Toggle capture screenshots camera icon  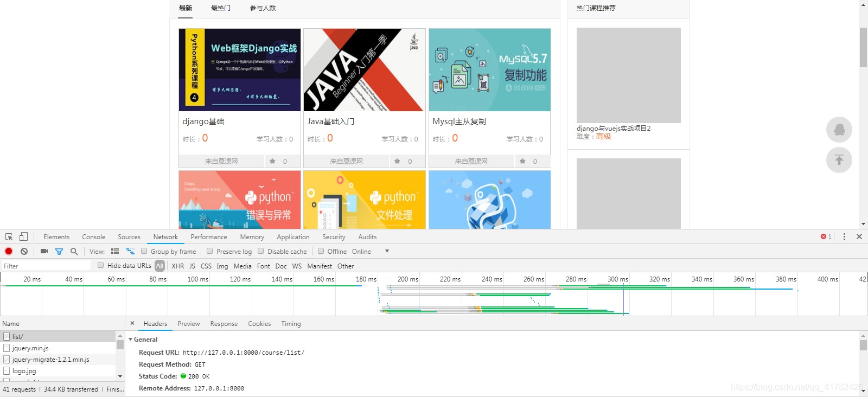point(44,251)
